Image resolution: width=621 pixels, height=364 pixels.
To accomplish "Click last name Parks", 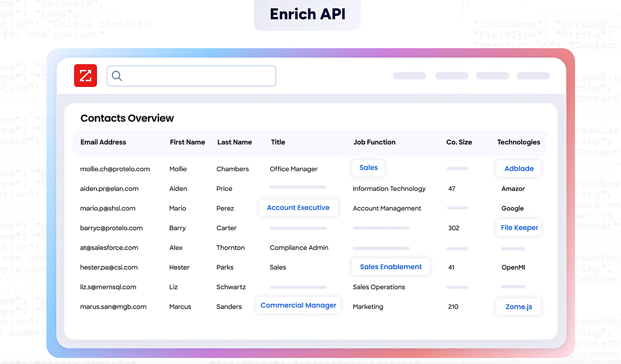I will (x=225, y=268).
